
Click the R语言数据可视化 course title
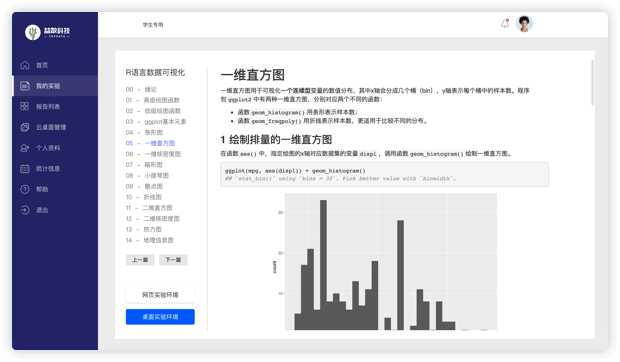tap(155, 72)
